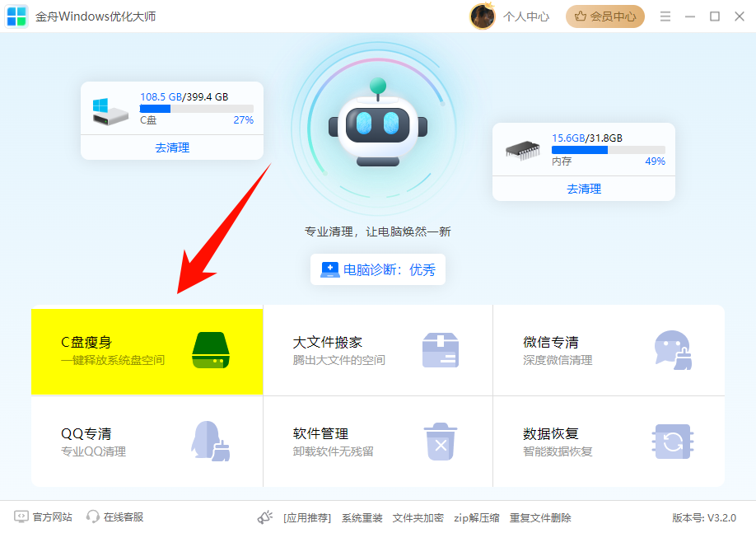This screenshot has height=533, width=756.
Task: Open 文件夹加密 from the bottom bar
Action: pyautogui.click(x=416, y=518)
